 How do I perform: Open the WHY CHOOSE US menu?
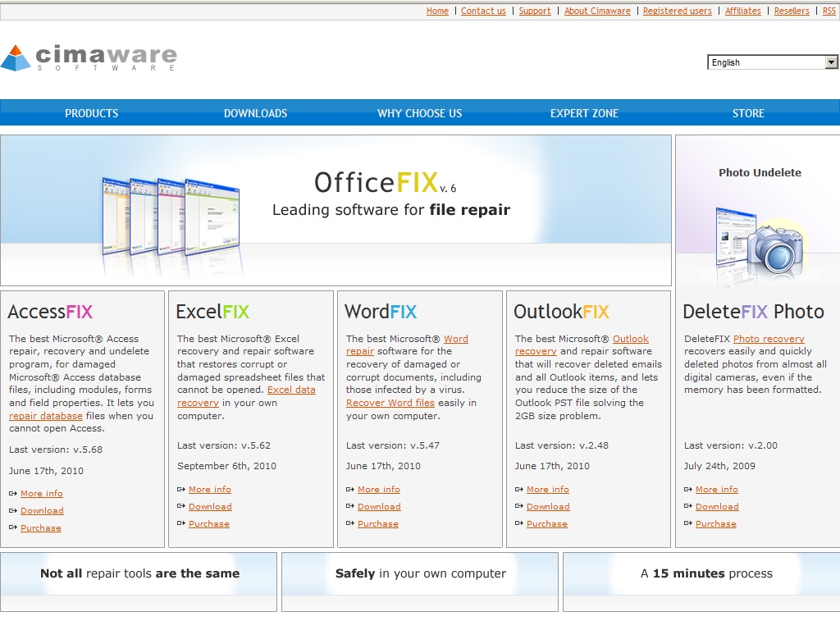click(419, 113)
